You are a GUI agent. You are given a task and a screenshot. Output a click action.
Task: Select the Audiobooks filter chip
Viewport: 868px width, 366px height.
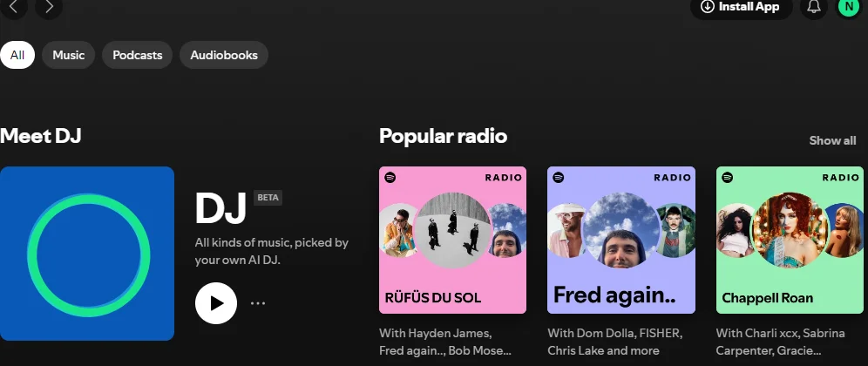coord(224,55)
